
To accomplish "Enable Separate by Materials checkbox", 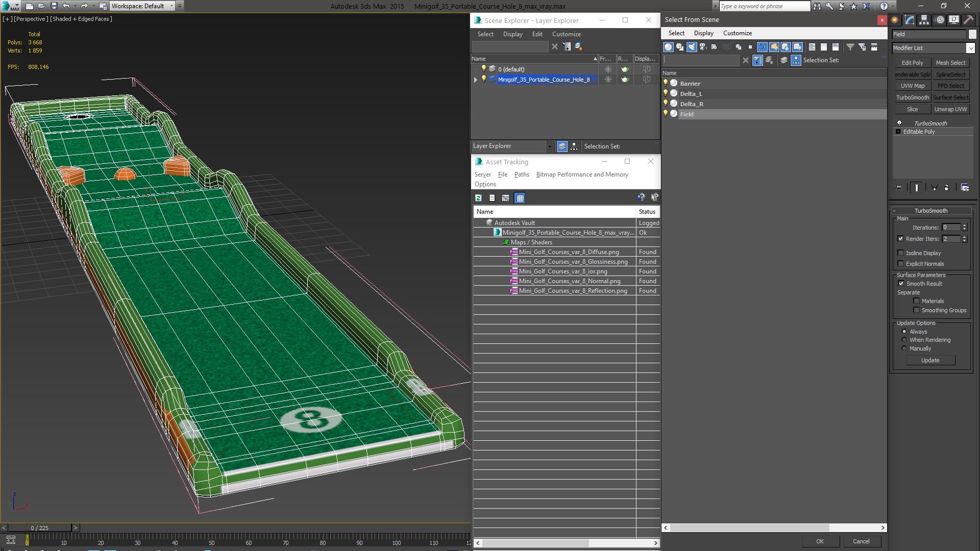I will [916, 300].
